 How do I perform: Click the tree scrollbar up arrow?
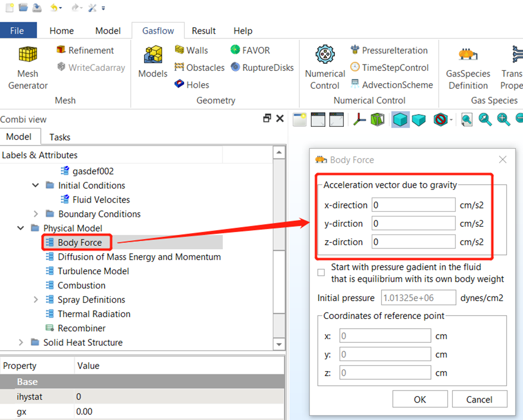click(279, 153)
